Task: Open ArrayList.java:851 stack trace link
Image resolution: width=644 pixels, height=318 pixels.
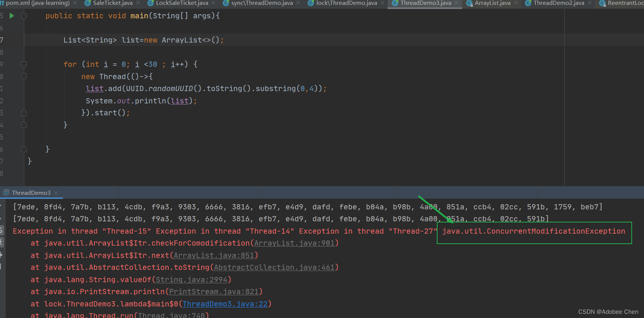Action: coord(214,256)
